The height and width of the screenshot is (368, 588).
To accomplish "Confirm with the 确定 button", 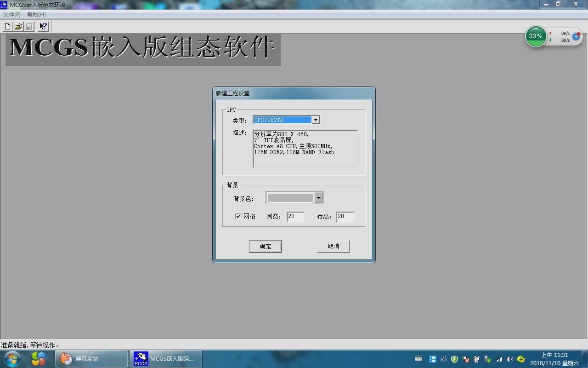I will (266, 246).
